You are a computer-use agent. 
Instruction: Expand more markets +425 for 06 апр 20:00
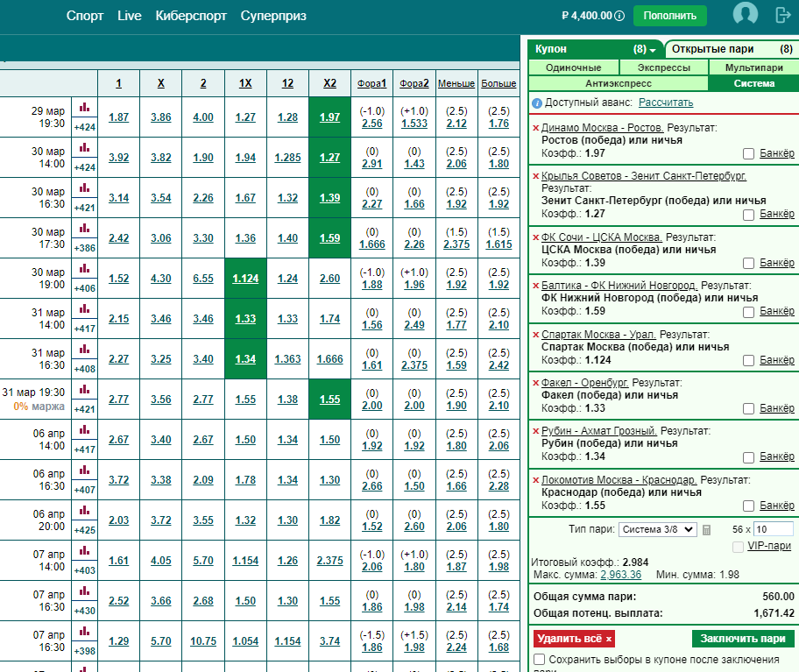click(x=85, y=530)
